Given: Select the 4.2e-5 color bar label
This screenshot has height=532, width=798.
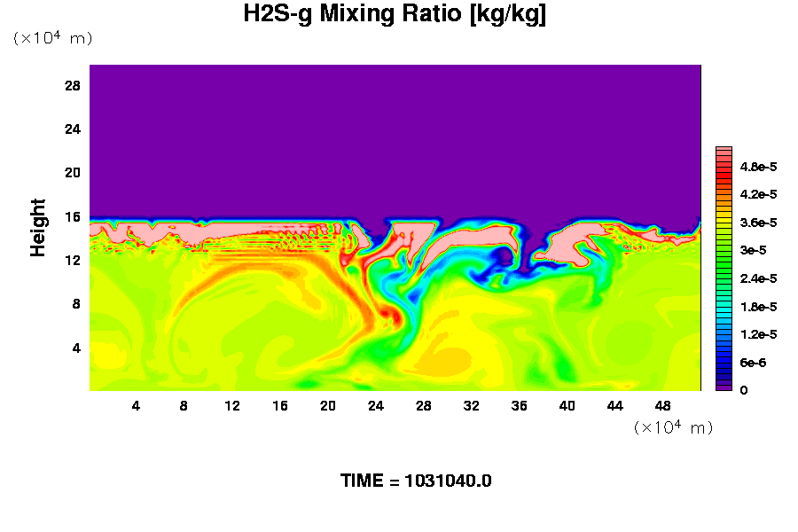Looking at the screenshot, I should pos(758,194).
